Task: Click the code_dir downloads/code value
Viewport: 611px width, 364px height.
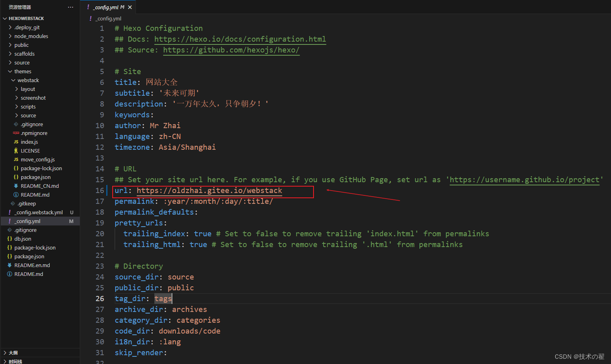Action: click(190, 331)
